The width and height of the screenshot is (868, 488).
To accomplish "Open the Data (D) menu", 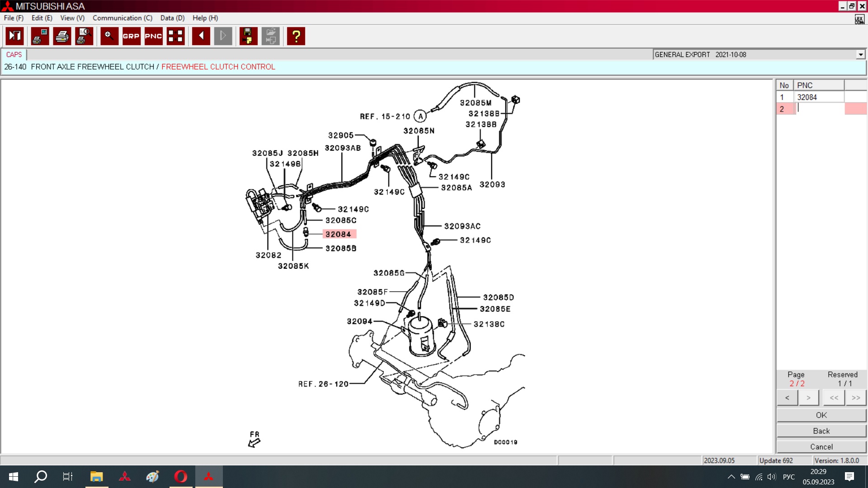I will [172, 18].
